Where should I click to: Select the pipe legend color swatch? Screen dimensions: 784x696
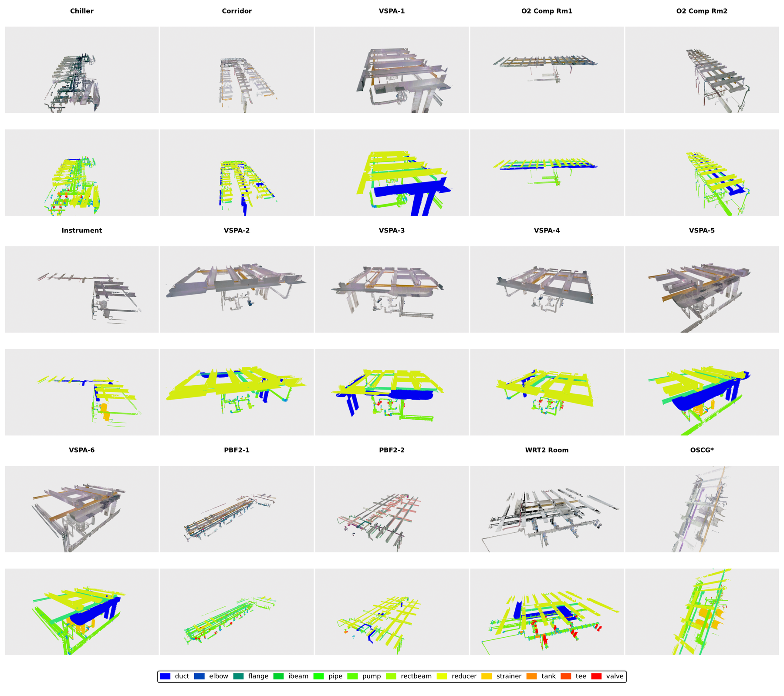coord(319,676)
